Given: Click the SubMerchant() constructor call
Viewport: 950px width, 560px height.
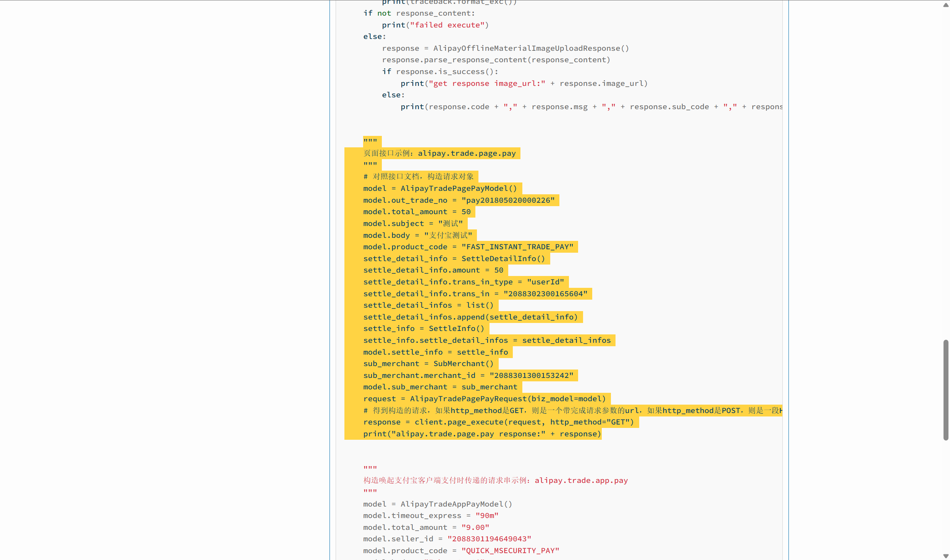Looking at the screenshot, I should pos(463,364).
